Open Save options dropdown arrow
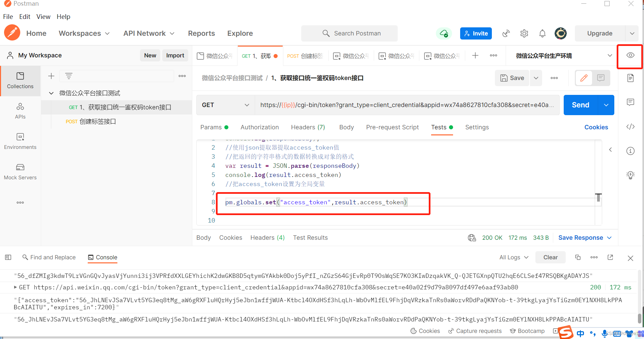The height and width of the screenshot is (339, 644). pyautogui.click(x=536, y=78)
